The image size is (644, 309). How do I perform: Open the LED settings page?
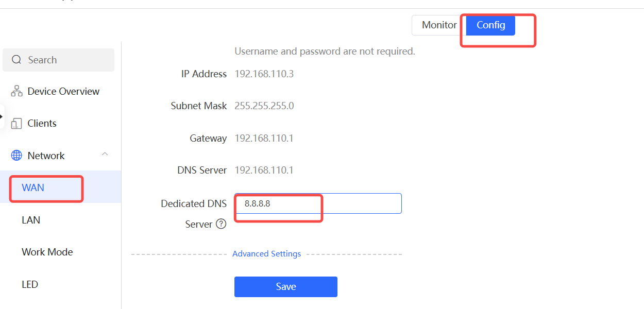pos(30,284)
